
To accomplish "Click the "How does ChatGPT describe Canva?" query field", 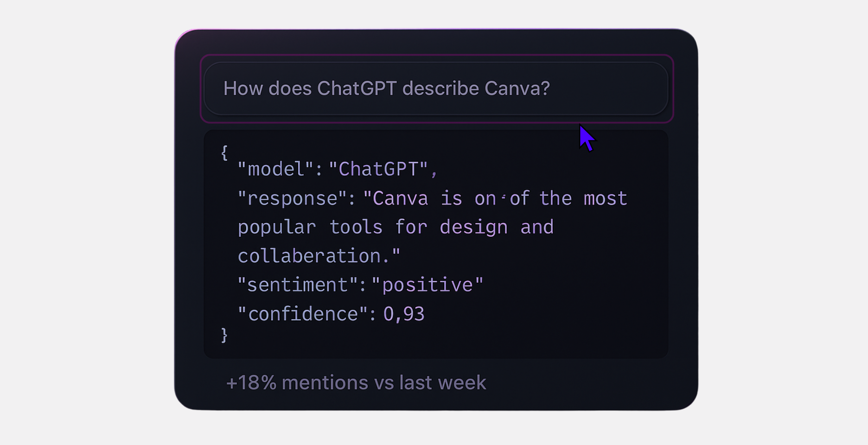I will [435, 89].
